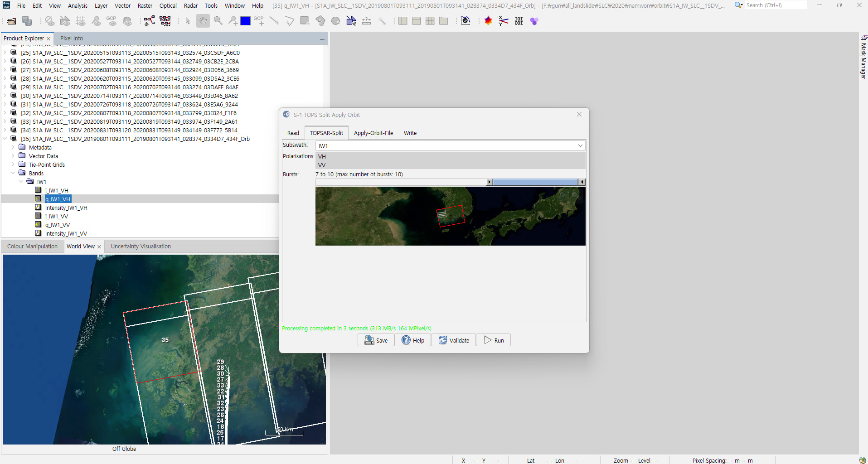Open the Radar menu
The image size is (868, 464).
[190, 6]
